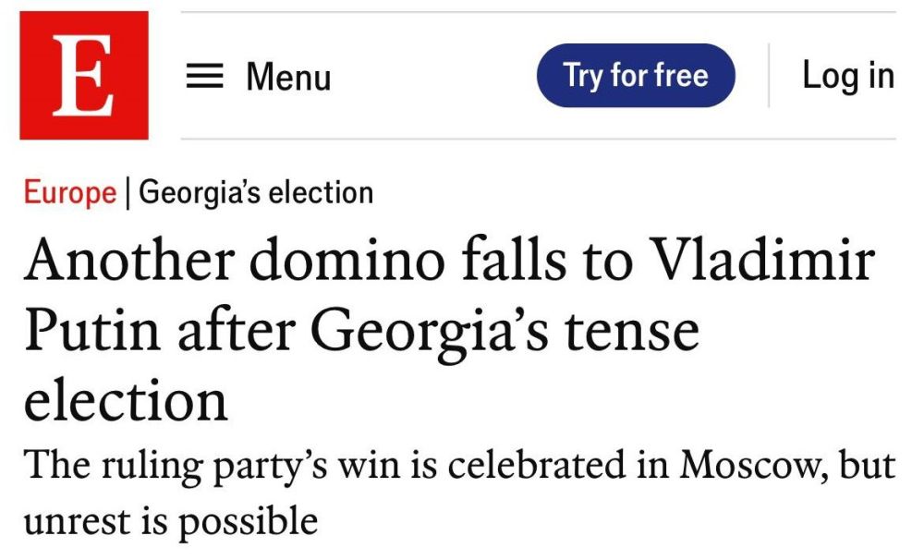Click the Try for free button
Screen dimensions: 924x560
pyautogui.click(x=636, y=76)
